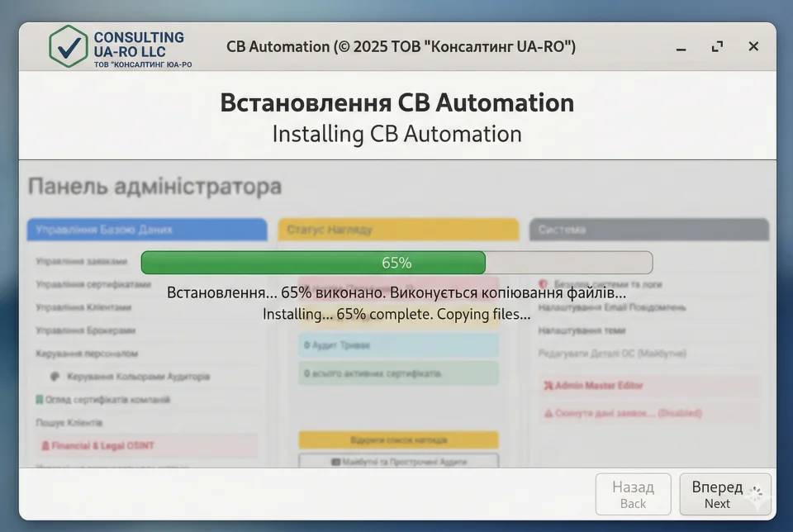Click the Встановлення CB Automation heading
Viewport: 793px width, 532px height.
pos(397,102)
